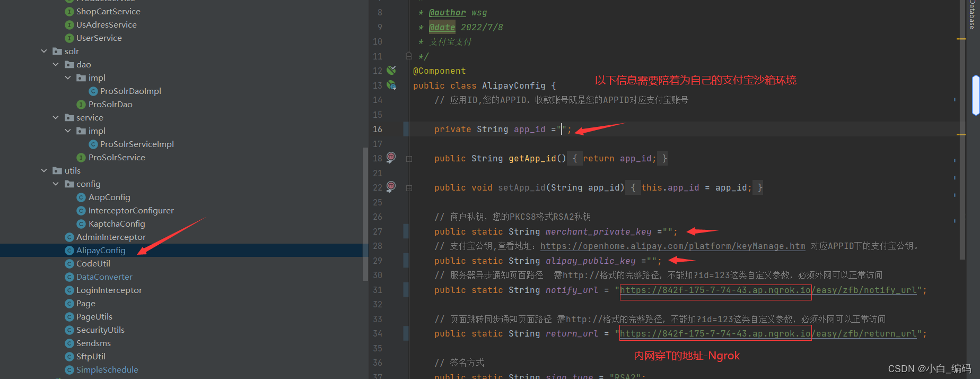Viewport: 980px width, 379px height.
Task: Expand folded getApp_id method at line 18
Action: [x=409, y=159]
